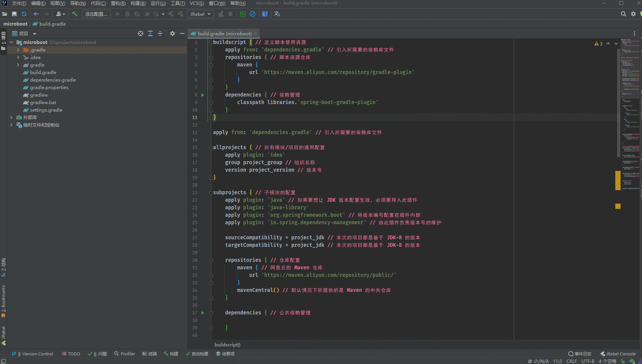
Task: Open search everywhere magnifier icon
Action: [624, 14]
